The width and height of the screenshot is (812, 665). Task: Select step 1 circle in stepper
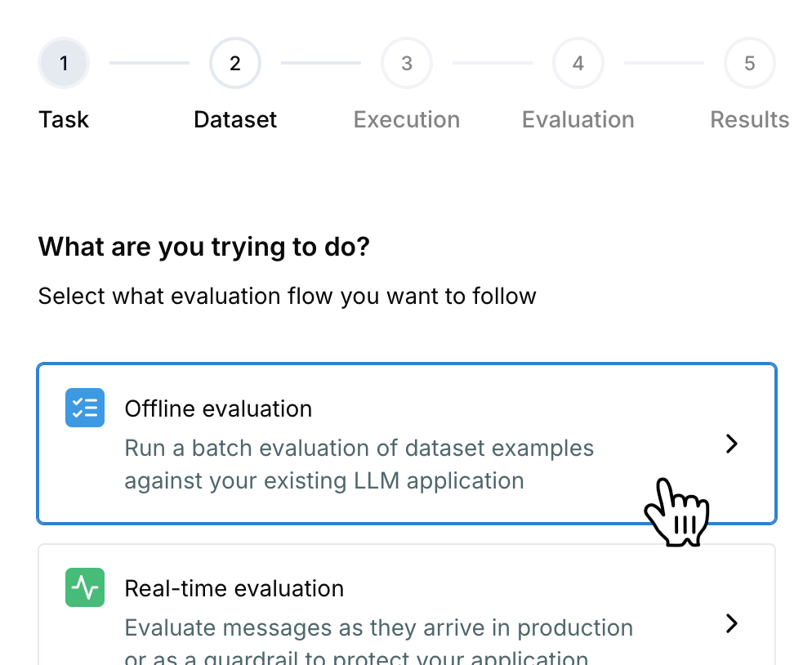point(64,63)
